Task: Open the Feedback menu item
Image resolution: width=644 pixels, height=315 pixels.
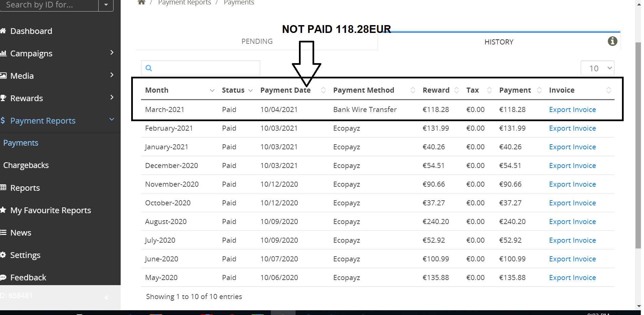Action: 28,277
